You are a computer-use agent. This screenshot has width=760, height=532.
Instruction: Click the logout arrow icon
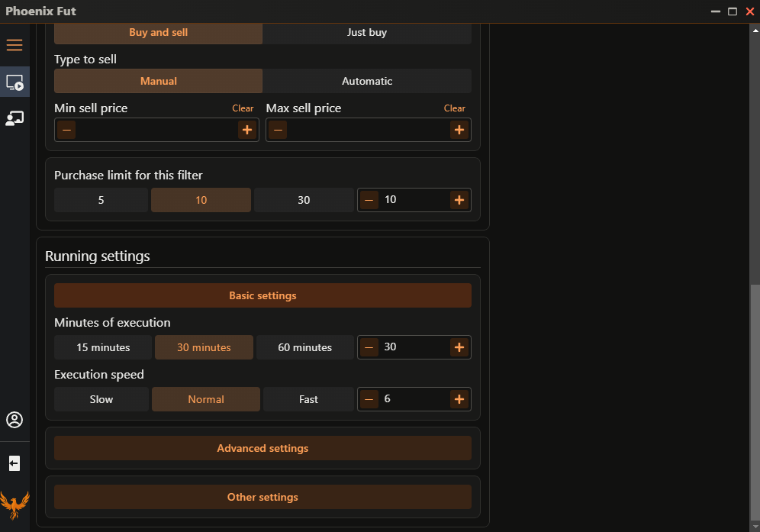(14, 463)
